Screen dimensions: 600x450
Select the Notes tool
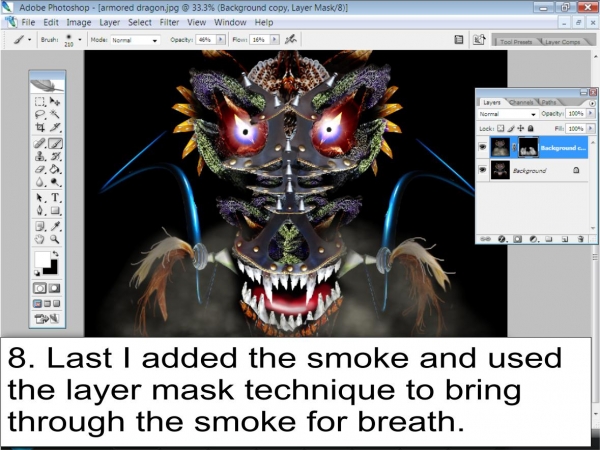(40, 226)
